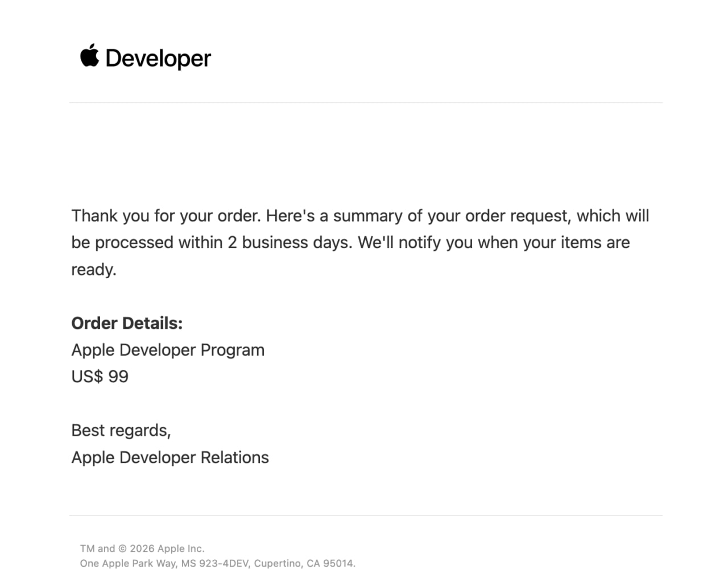Click the word 'ready.' ending the paragraph
The width and height of the screenshot is (728, 586).
(x=94, y=270)
